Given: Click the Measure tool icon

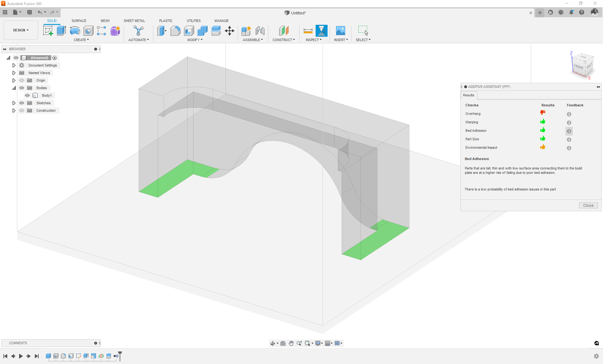Looking at the screenshot, I should tap(308, 31).
